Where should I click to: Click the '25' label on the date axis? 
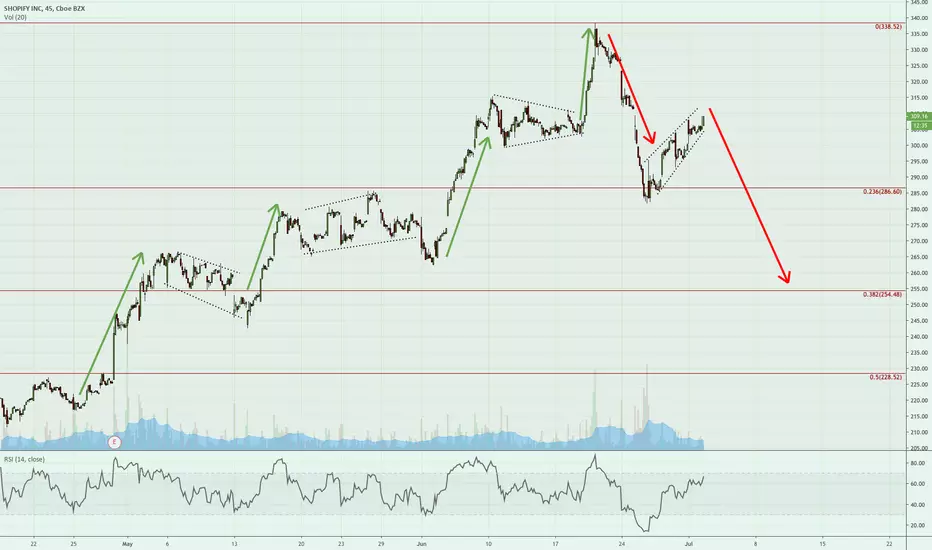pyautogui.click(x=74, y=543)
